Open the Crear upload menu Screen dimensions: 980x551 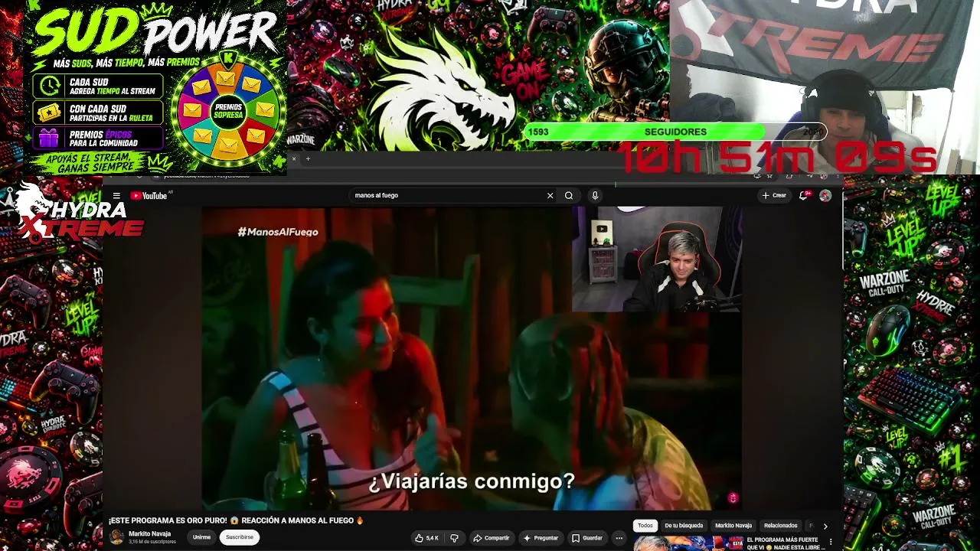[774, 196]
